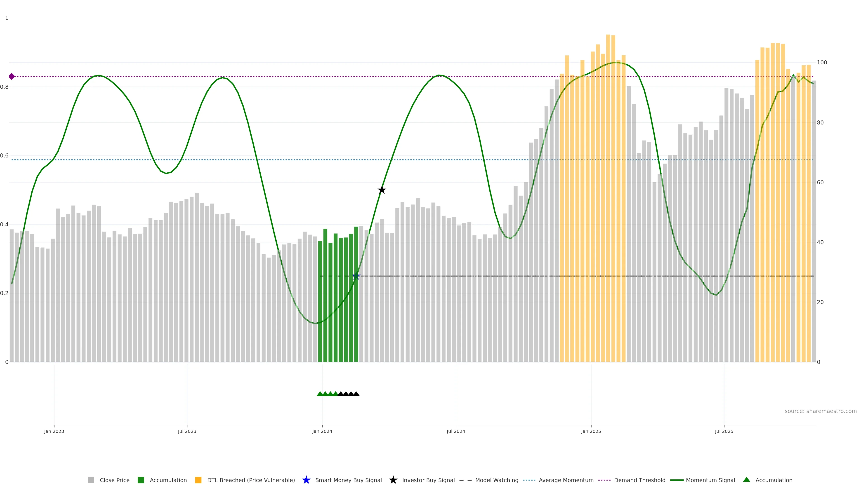Click the green triangle icon in legend
This screenshot has height=488, width=868.
click(x=746, y=480)
